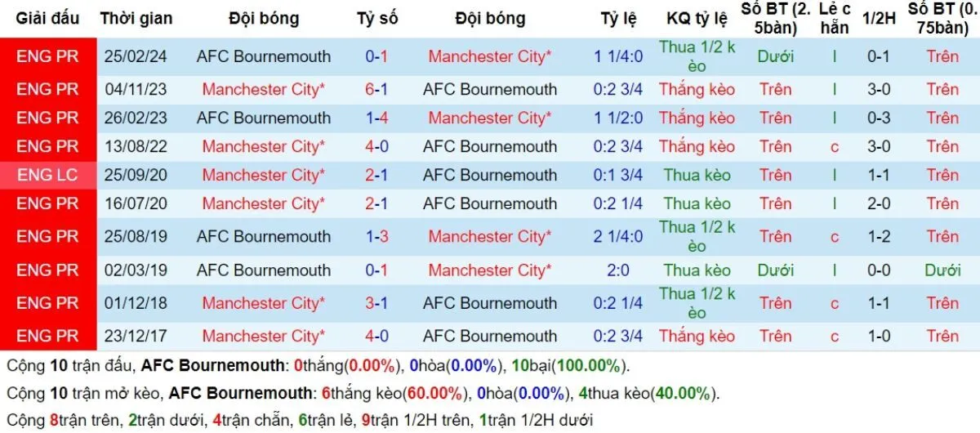Click Manchester City in the 02/03/19 row
Screen dimensions: 980x433
490,270
